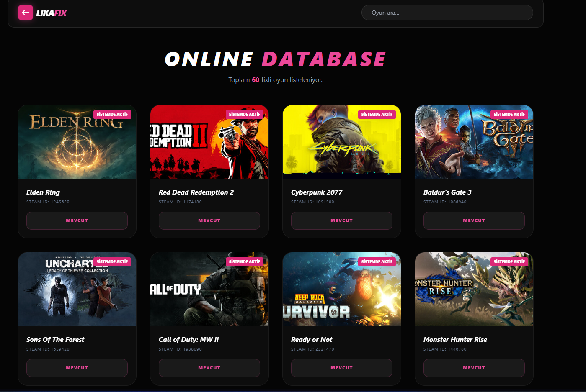
Task: Click the 'Ready or Not' game title
Action: [x=312, y=339]
